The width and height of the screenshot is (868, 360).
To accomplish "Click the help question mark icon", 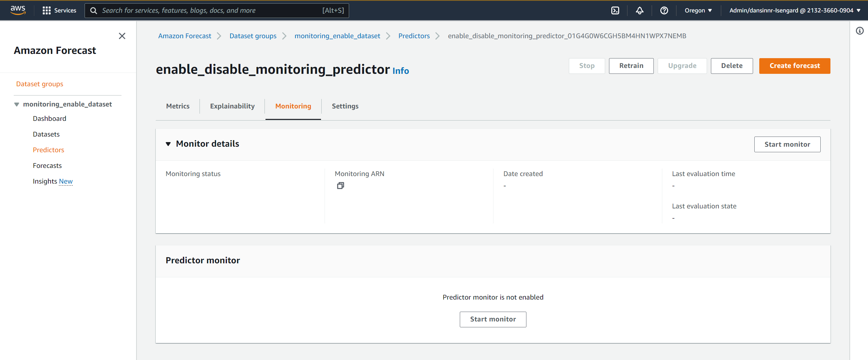I will 664,10.
